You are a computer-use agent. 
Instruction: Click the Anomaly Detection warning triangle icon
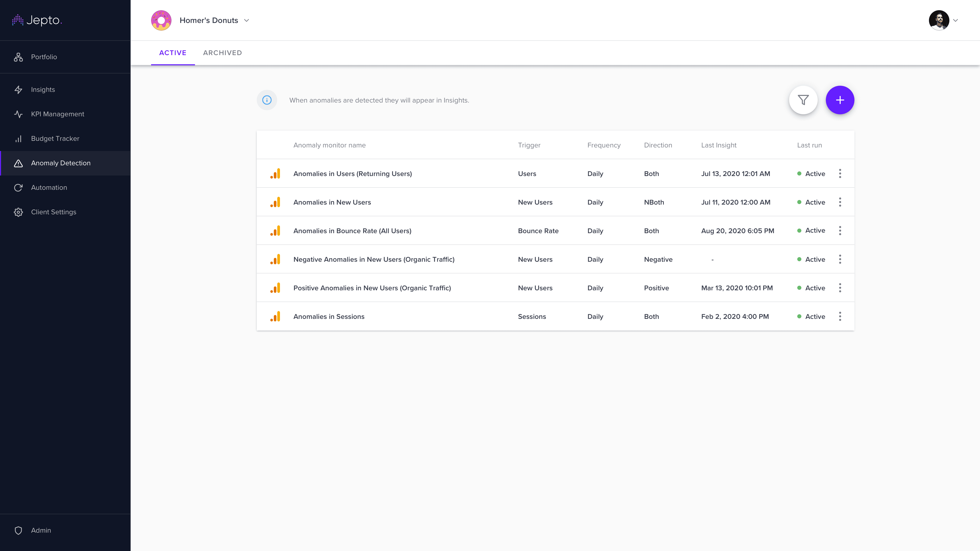(x=18, y=163)
